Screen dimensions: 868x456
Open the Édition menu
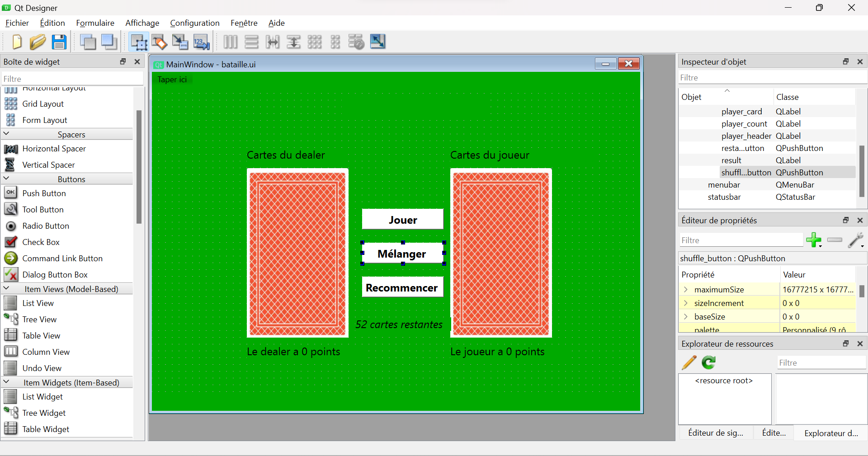[52, 23]
